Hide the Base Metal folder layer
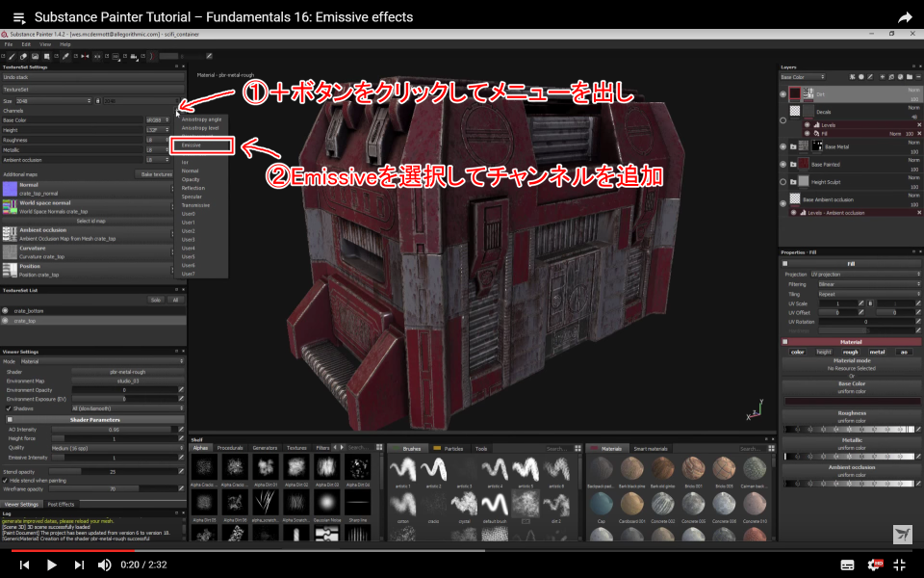Screen dimensions: 924x578 (783, 146)
